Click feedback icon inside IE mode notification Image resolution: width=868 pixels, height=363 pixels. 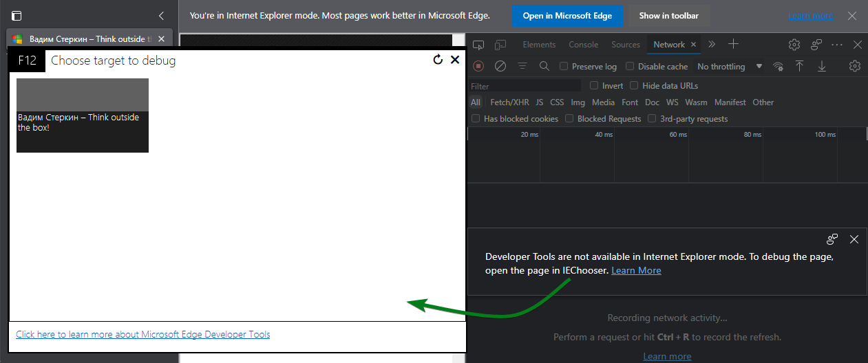(x=832, y=239)
